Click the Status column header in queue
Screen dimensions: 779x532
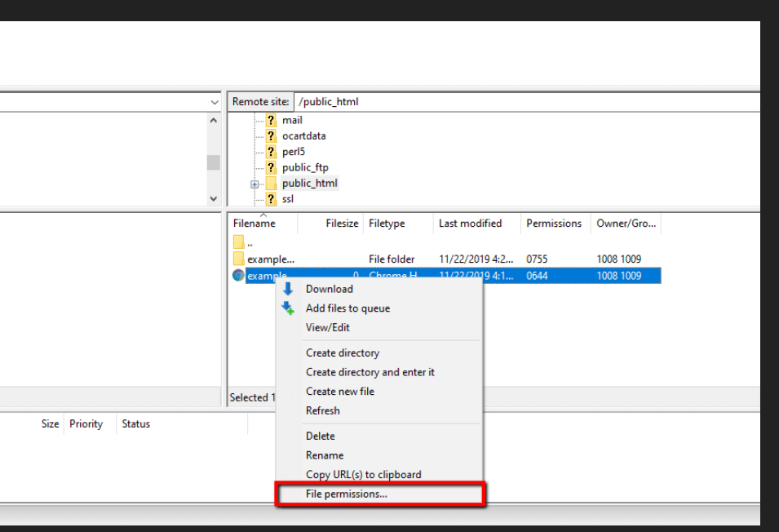click(136, 424)
